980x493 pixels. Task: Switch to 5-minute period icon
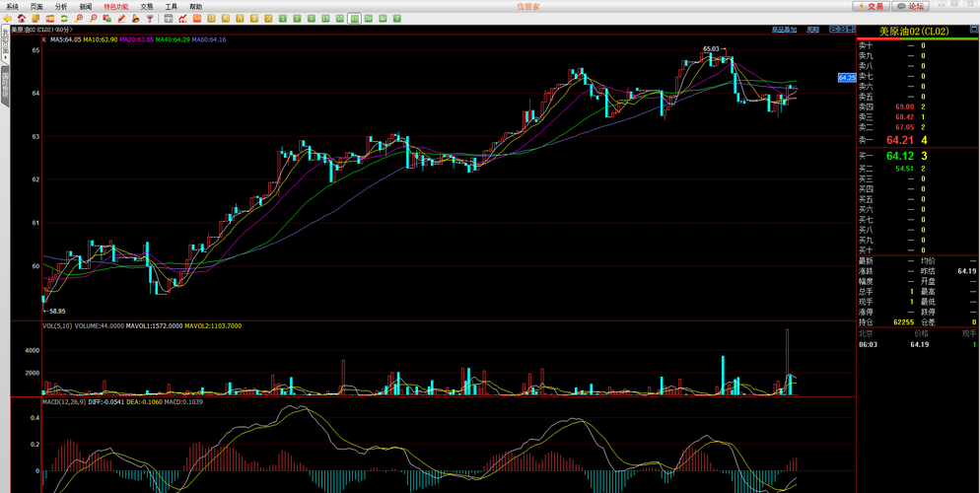(312, 19)
